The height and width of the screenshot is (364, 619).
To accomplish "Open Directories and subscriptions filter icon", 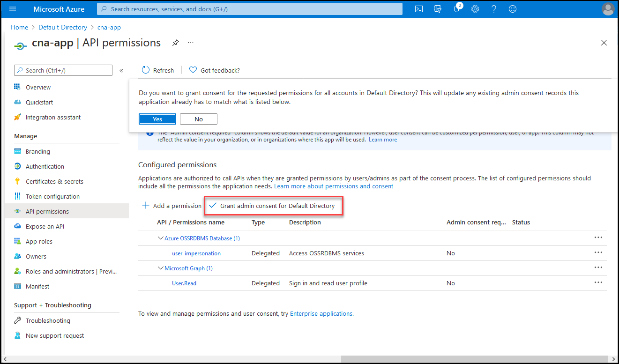I will click(438, 9).
